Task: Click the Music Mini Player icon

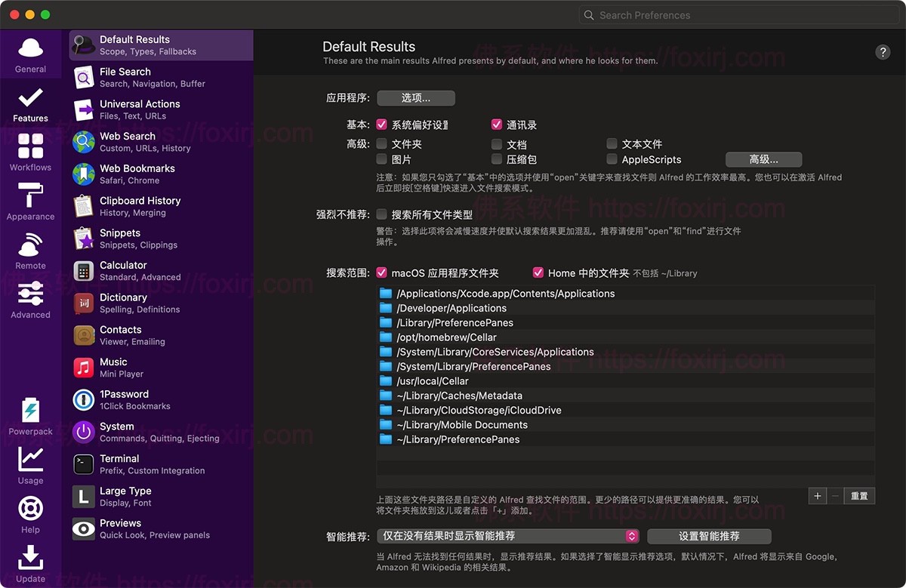Action: [82, 368]
